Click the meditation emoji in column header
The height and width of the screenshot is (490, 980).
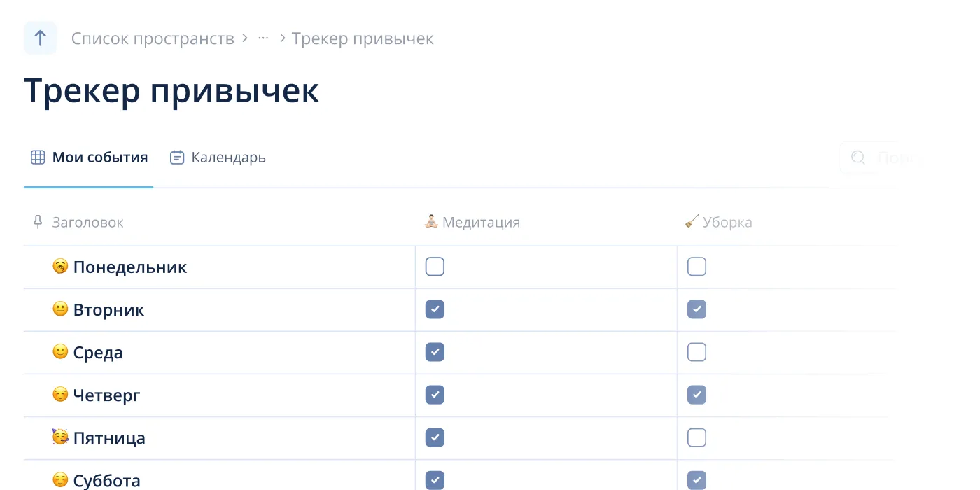pos(431,222)
